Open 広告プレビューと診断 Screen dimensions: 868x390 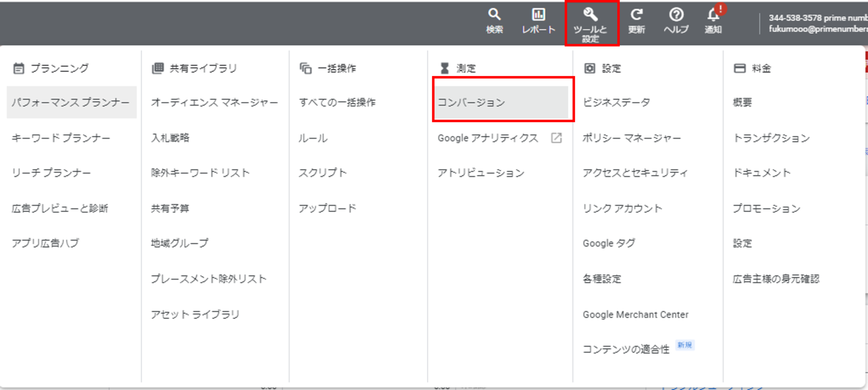[x=60, y=208]
